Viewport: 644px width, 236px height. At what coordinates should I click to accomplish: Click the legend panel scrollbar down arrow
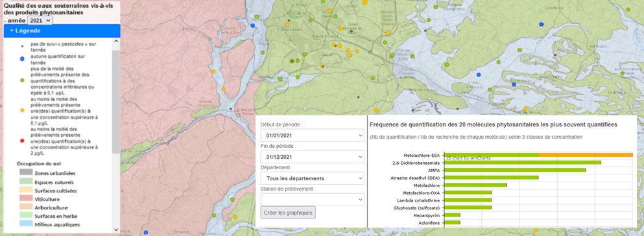(116, 230)
